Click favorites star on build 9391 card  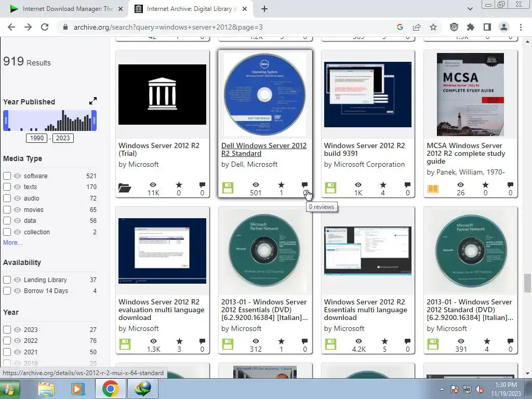click(x=383, y=185)
